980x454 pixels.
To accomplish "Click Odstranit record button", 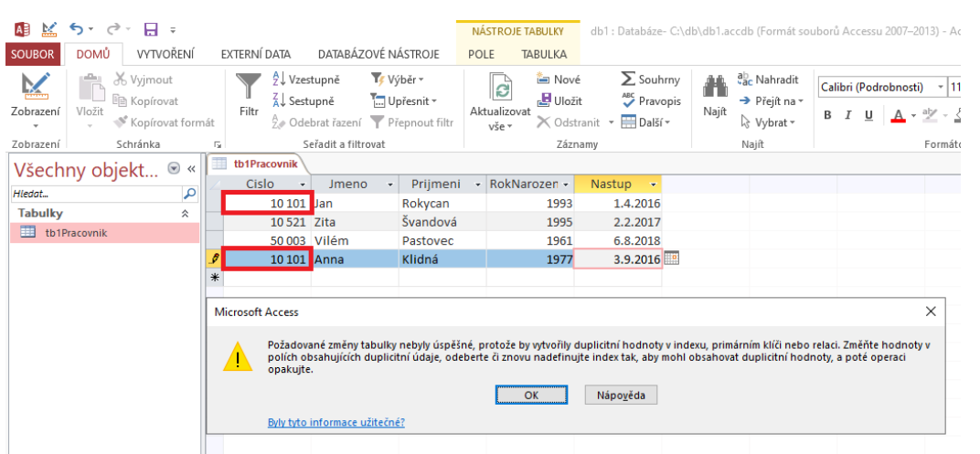I will pyautogui.click(x=569, y=122).
